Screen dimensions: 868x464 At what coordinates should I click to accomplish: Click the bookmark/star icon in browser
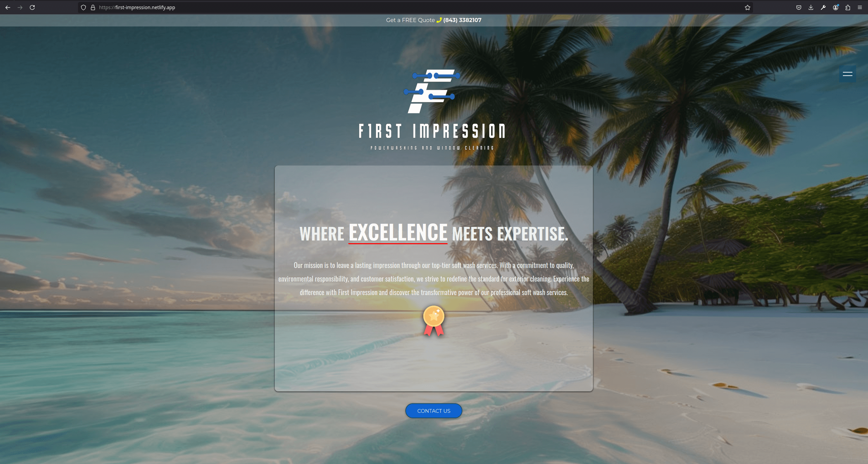[x=748, y=7]
